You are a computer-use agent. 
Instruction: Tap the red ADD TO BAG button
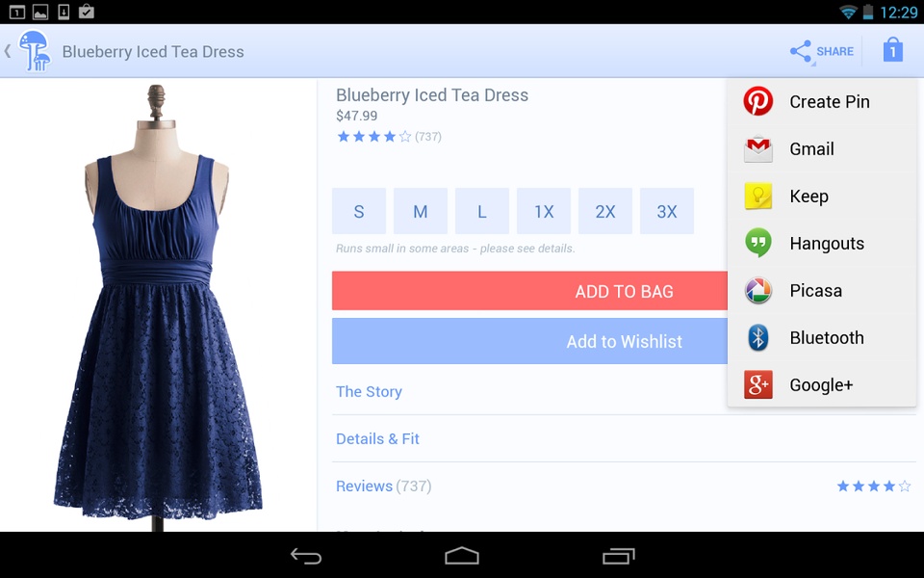[529, 291]
